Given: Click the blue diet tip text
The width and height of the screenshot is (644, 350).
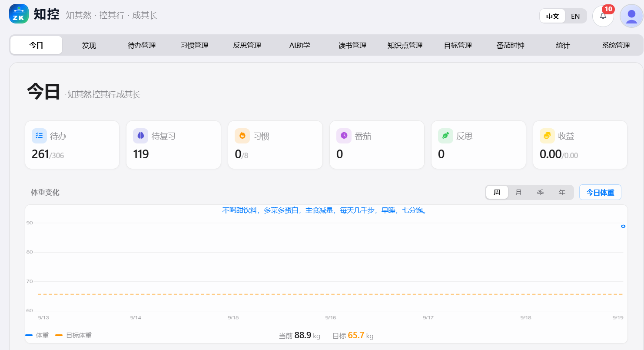Looking at the screenshot, I should pos(325,210).
